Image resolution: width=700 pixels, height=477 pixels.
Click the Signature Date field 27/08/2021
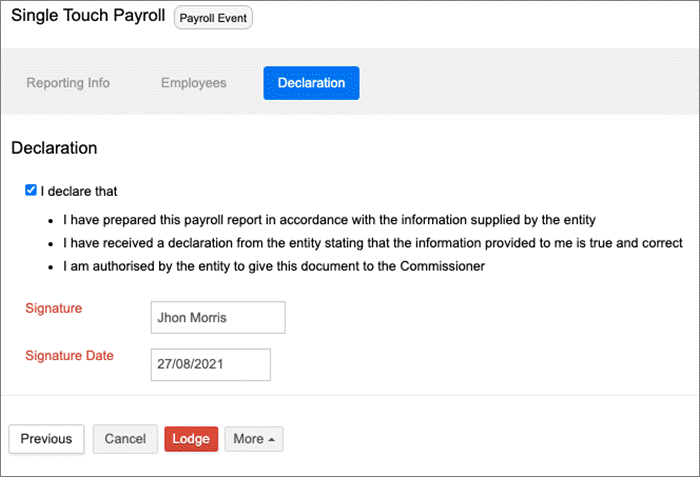[210, 364]
